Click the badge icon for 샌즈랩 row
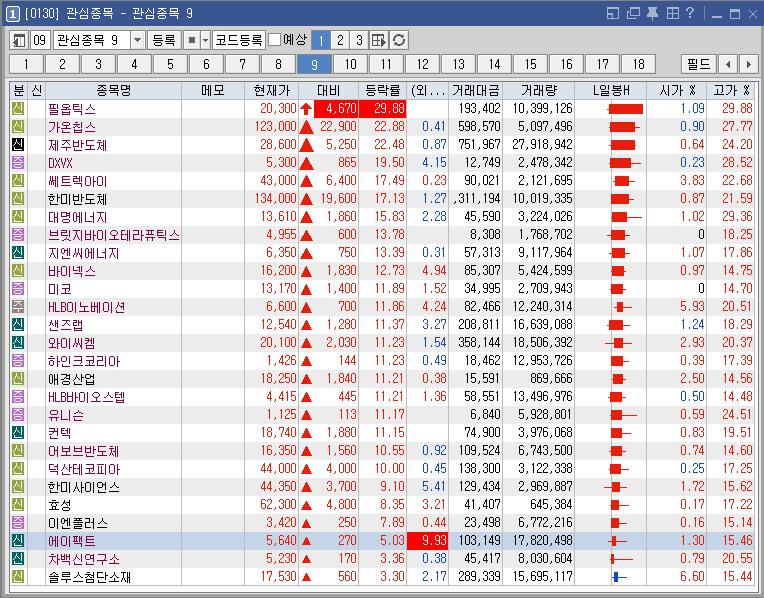This screenshot has width=764, height=598. pos(18,325)
